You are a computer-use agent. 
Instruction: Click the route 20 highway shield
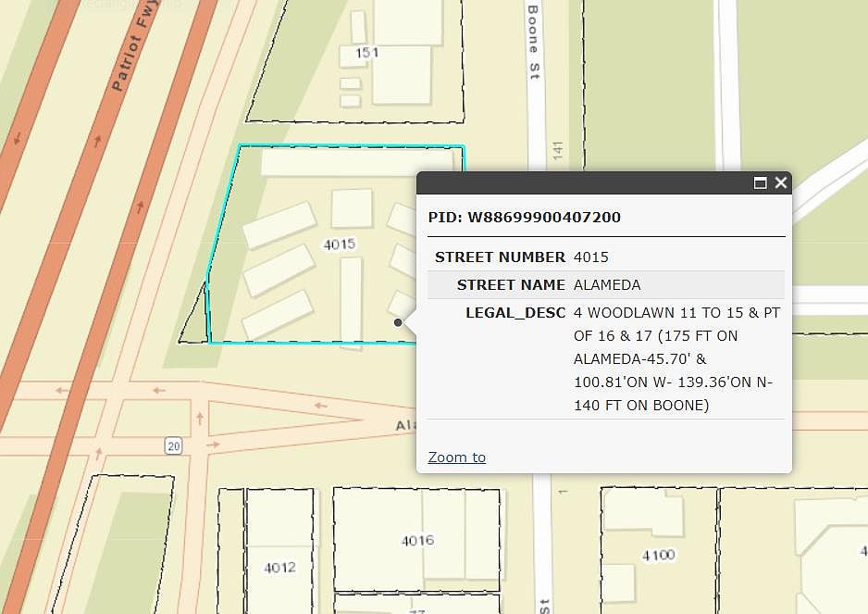(173, 446)
